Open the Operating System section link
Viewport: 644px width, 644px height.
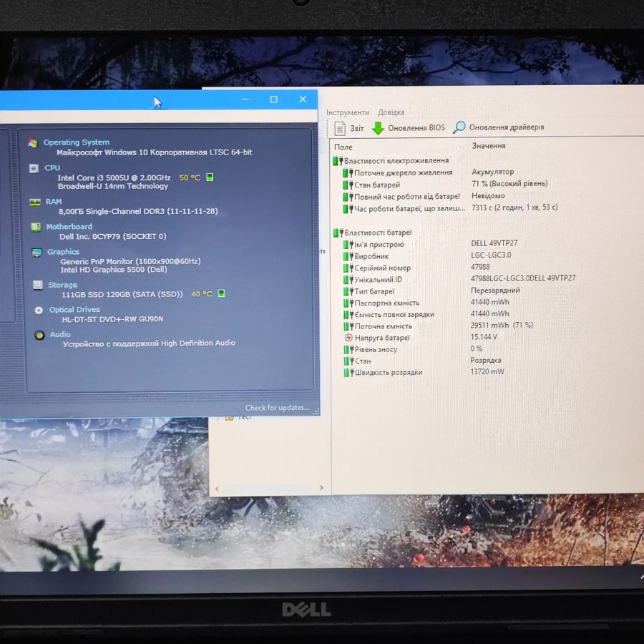[77, 142]
